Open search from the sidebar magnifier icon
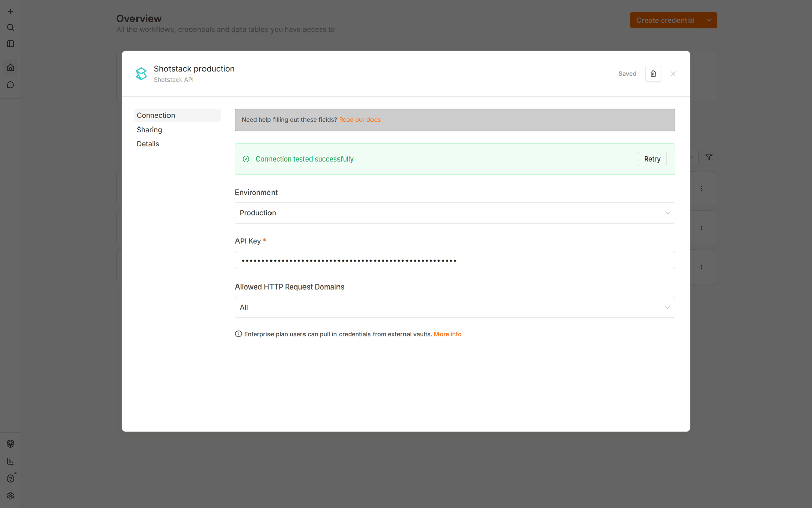 point(10,27)
